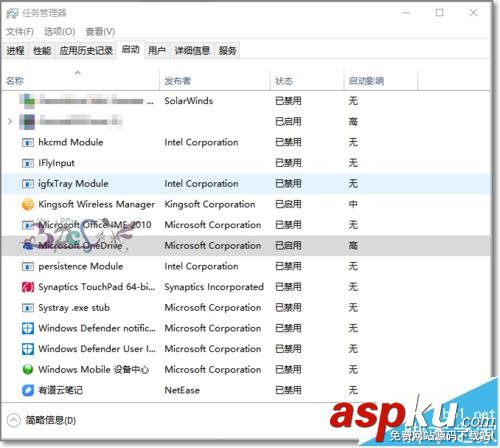Click 无 impact in Systray .exe stub row
Image resolution: width=500 pixels, height=448 pixels.
coord(353,308)
